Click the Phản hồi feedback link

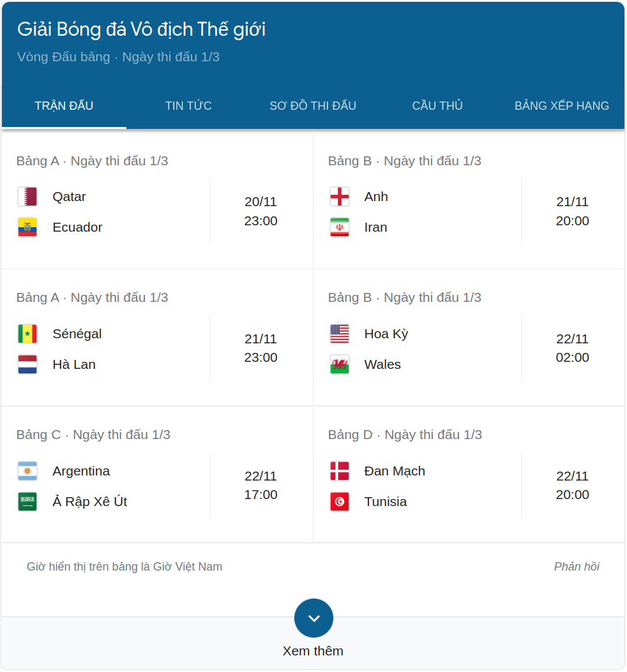coord(577,567)
